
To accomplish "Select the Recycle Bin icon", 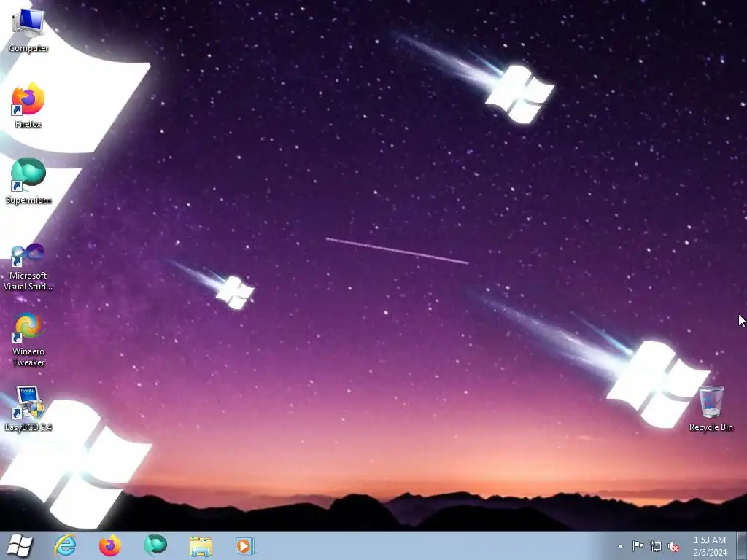I will 711,409.
